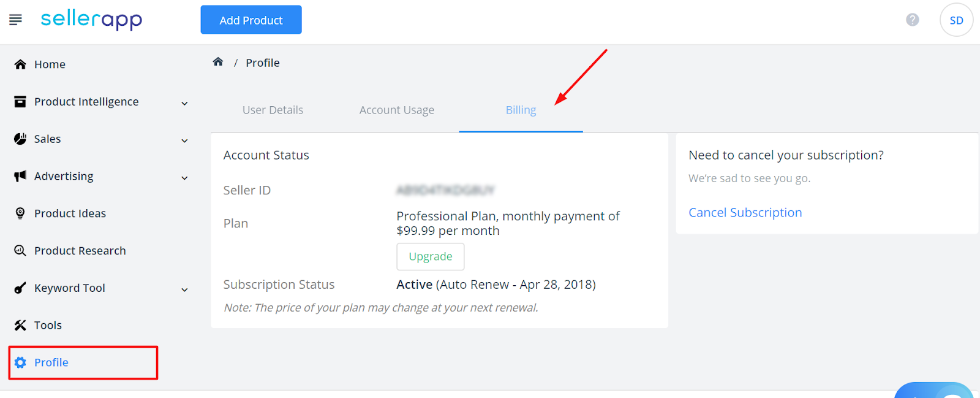The width and height of the screenshot is (980, 398).
Task: Expand the Sales chevron
Action: click(x=184, y=140)
